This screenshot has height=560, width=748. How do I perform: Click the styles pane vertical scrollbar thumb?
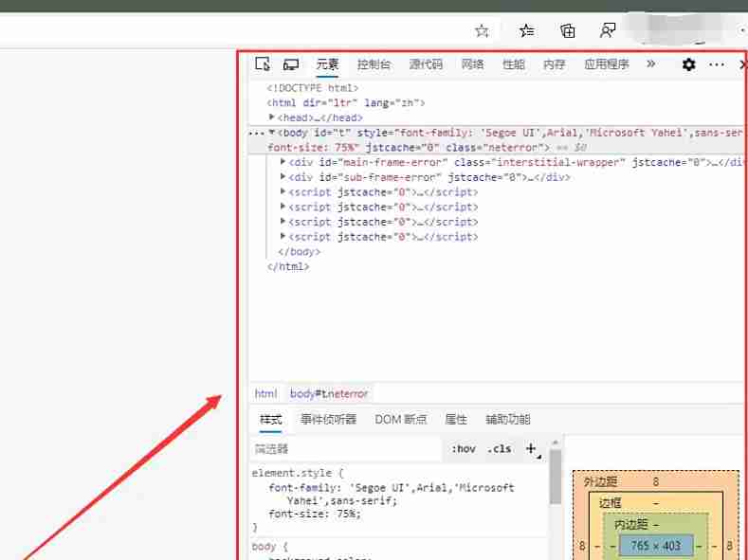pyautogui.click(x=555, y=477)
